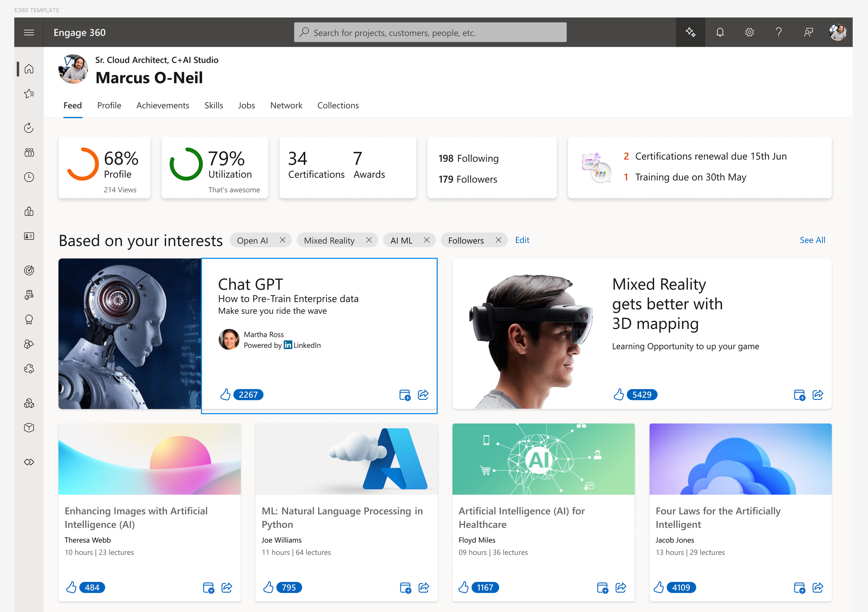Remove the Open AI interest chip
The height and width of the screenshot is (612, 868).
point(282,240)
